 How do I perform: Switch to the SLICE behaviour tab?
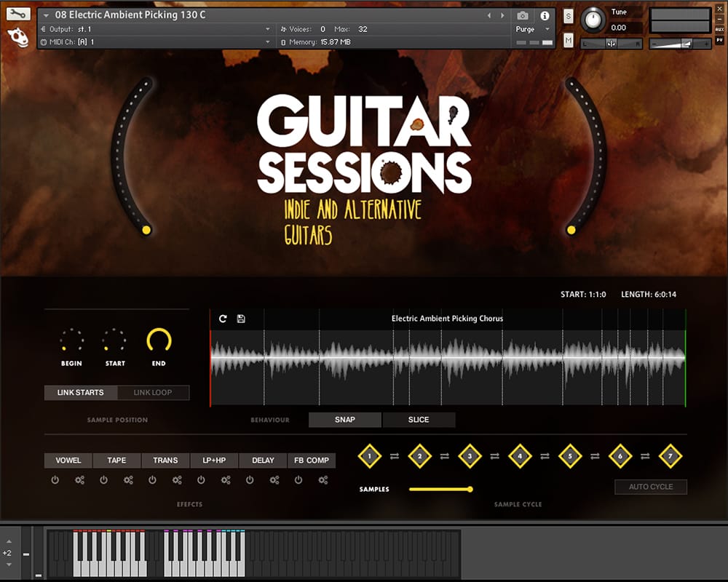419,420
